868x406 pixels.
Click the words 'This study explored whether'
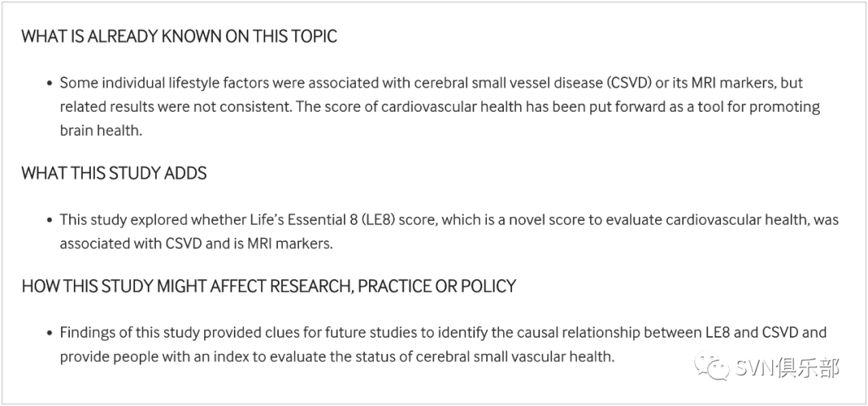click(x=151, y=219)
